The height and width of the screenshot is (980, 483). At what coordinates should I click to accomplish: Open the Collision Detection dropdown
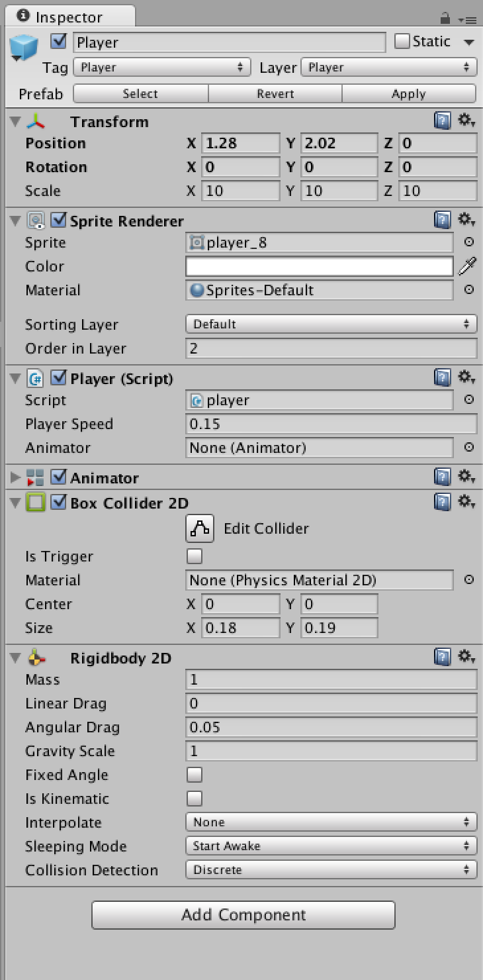[x=331, y=870]
